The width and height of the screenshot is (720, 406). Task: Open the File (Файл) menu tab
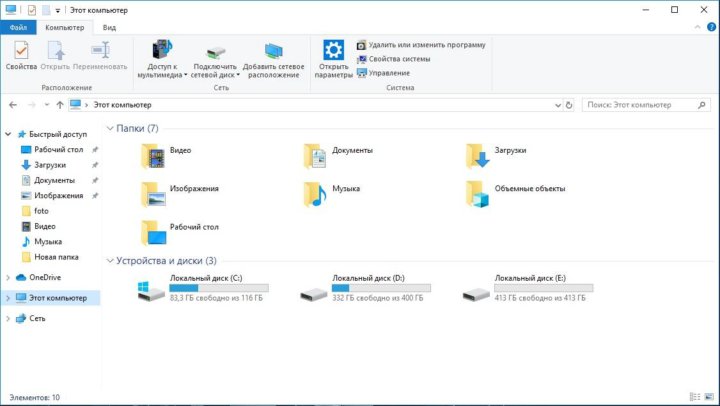(19, 28)
